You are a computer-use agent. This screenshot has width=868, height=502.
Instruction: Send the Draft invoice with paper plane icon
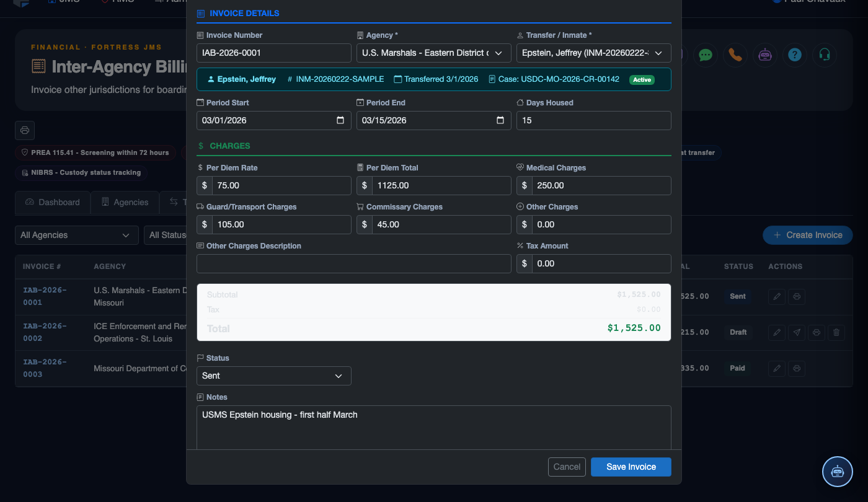[797, 332]
